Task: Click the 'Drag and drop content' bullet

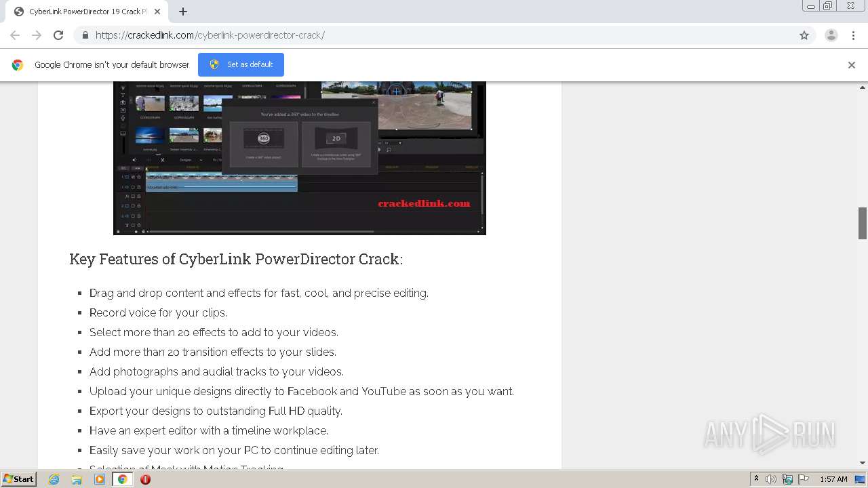Action: tap(259, 293)
